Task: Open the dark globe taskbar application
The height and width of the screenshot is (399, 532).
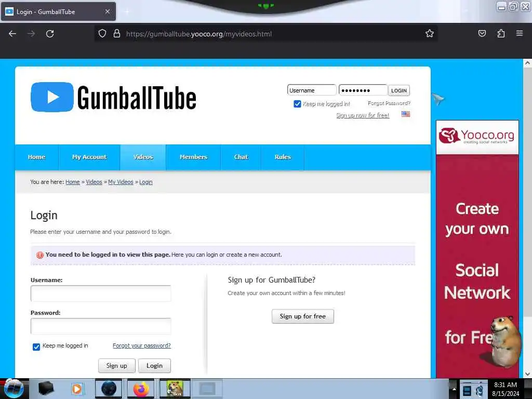Action: pyautogui.click(x=109, y=389)
